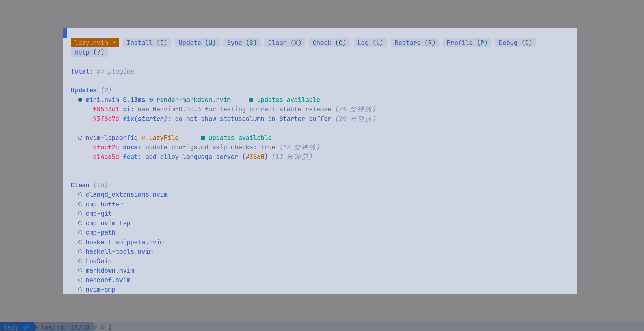Select haskell-snippets.nvim plugin entry

125,242
